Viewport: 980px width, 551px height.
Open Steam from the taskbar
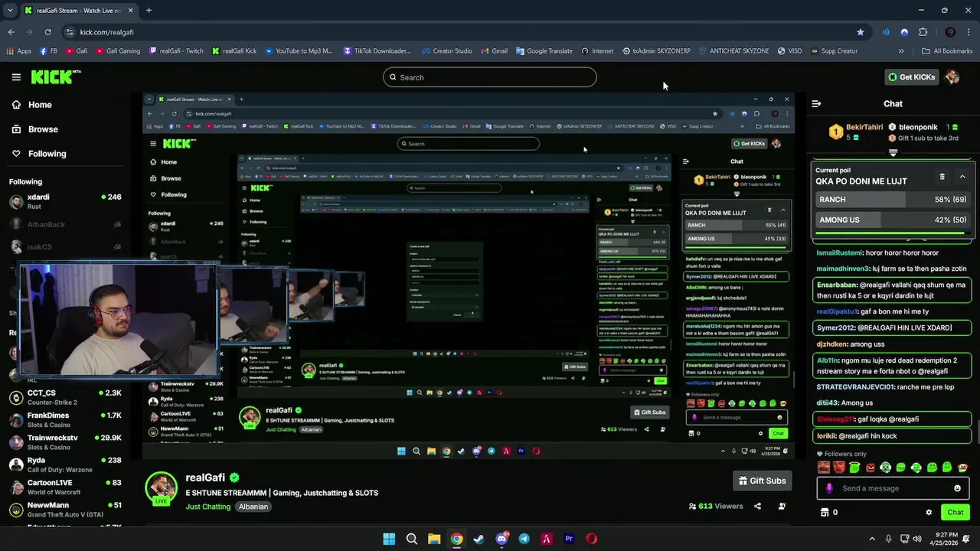pyautogui.click(x=479, y=539)
